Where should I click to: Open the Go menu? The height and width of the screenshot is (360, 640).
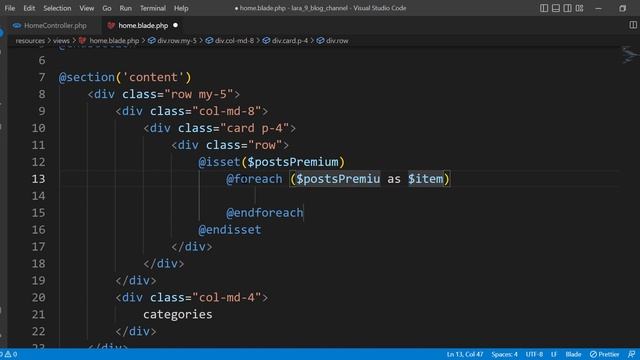(x=107, y=8)
